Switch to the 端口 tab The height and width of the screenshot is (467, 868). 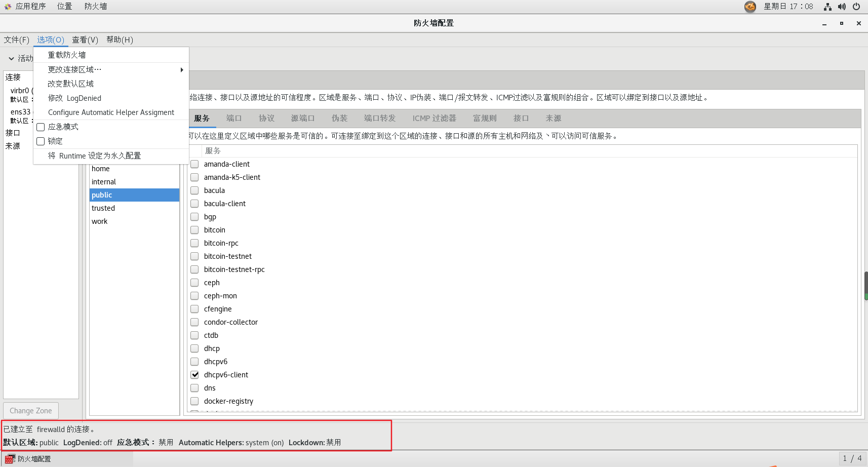pyautogui.click(x=234, y=118)
